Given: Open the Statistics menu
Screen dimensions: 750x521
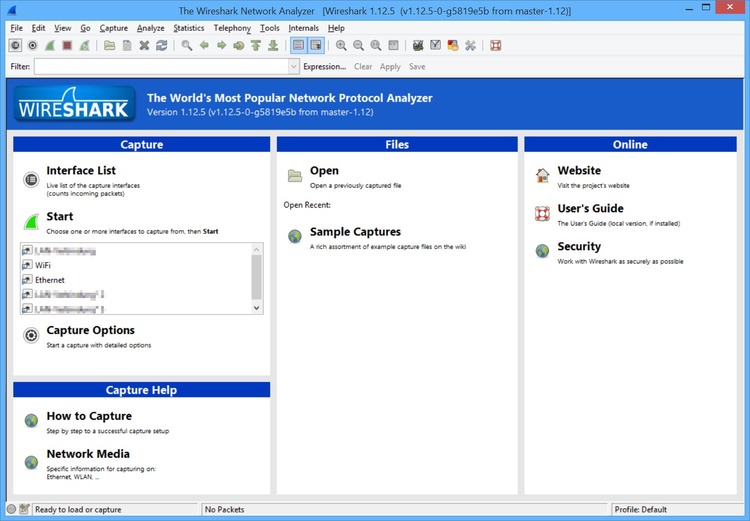Looking at the screenshot, I should point(188,28).
